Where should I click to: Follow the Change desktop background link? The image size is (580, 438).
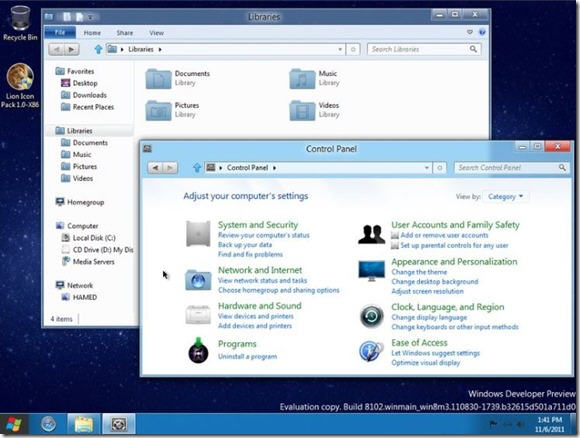(x=435, y=282)
